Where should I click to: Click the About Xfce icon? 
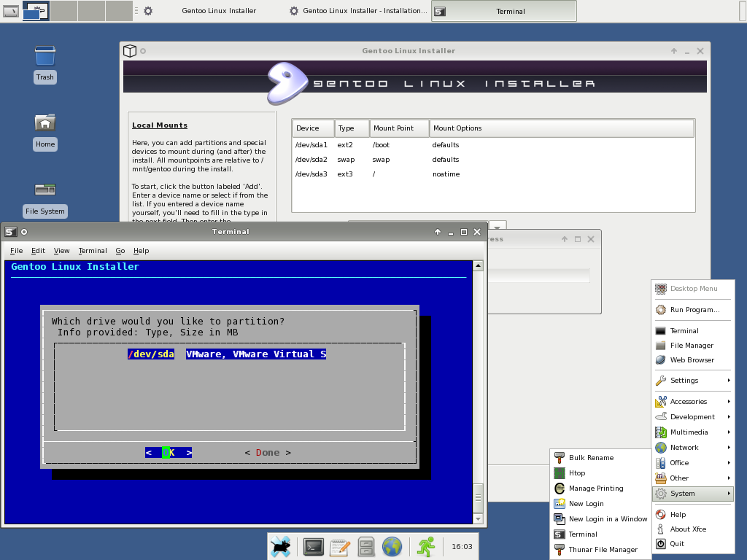pos(661,529)
